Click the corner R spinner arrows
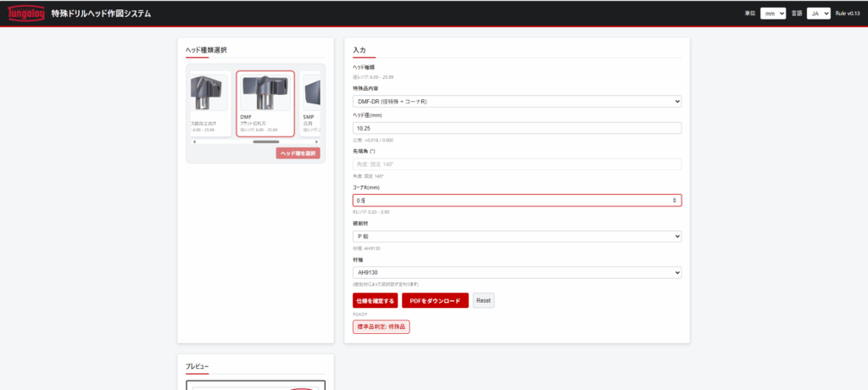The image size is (868, 390). (x=675, y=200)
